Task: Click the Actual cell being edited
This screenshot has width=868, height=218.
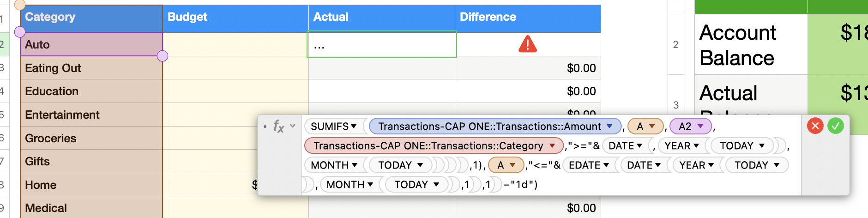Action: click(381, 45)
